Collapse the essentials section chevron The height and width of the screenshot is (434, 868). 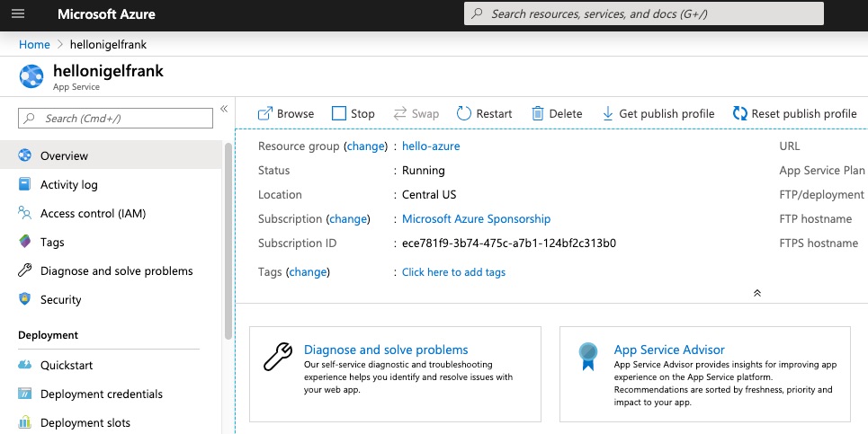(757, 293)
